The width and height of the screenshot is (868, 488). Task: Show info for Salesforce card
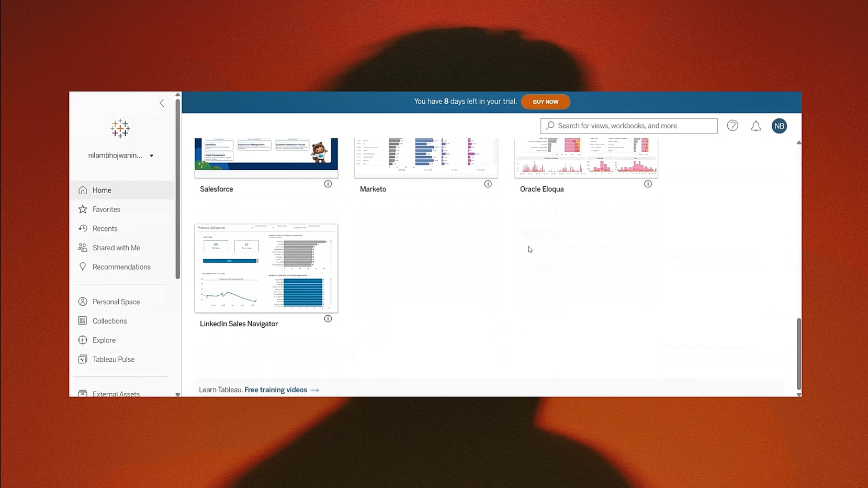point(328,184)
